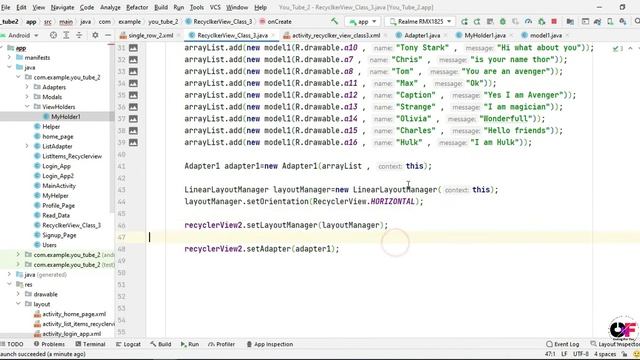Open the AVD Manager phone icon
This screenshot has width=640, height=360.
point(610,22)
